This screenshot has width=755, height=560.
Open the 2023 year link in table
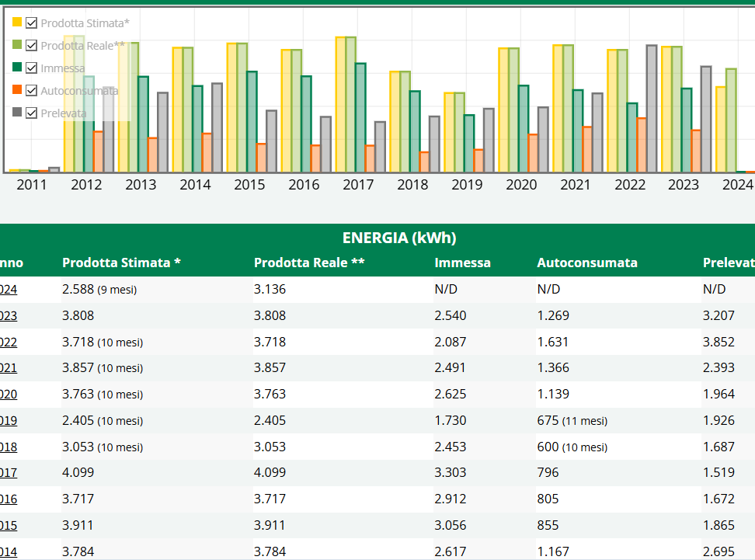click(x=9, y=315)
